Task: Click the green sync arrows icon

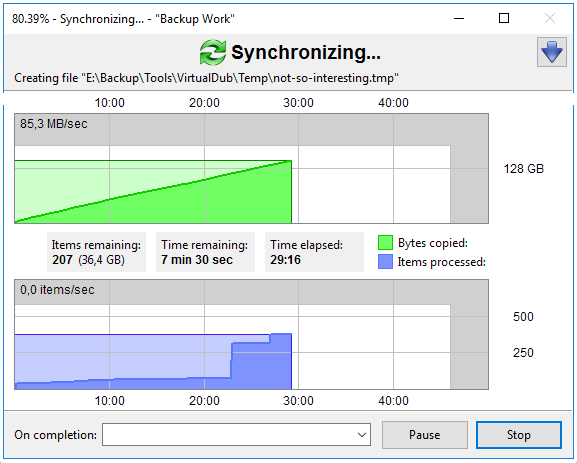Action: [212, 52]
